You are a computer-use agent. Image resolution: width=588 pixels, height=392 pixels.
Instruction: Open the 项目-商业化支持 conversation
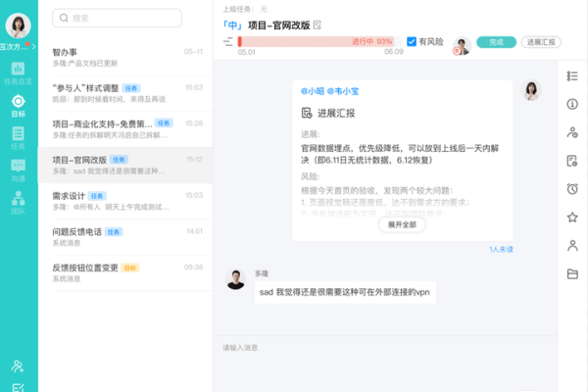tap(127, 129)
